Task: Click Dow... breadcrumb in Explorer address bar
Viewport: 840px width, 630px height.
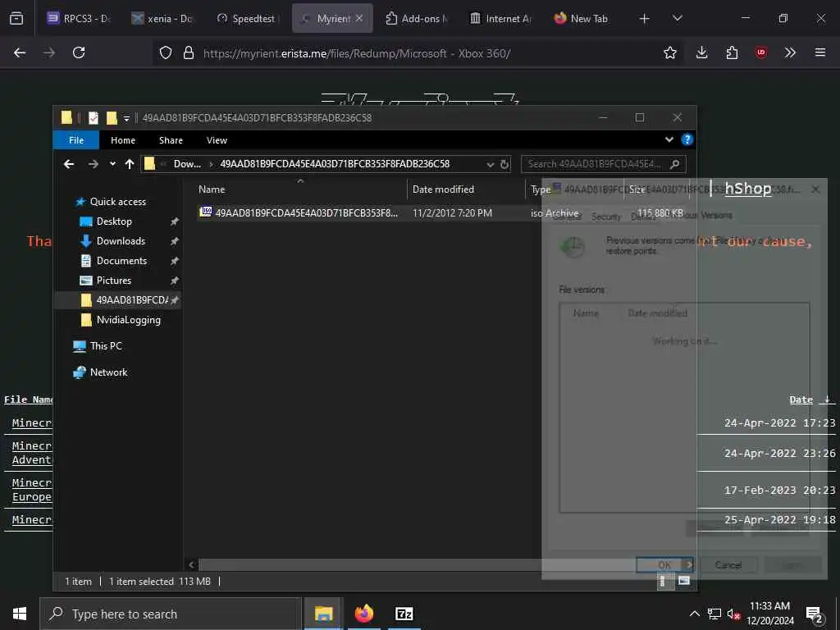Action: click(x=187, y=164)
